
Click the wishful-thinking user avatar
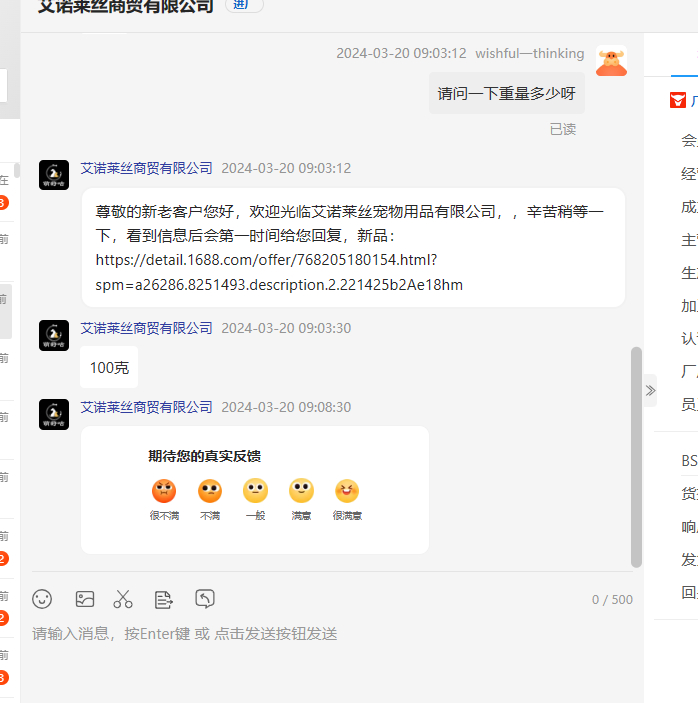point(611,60)
